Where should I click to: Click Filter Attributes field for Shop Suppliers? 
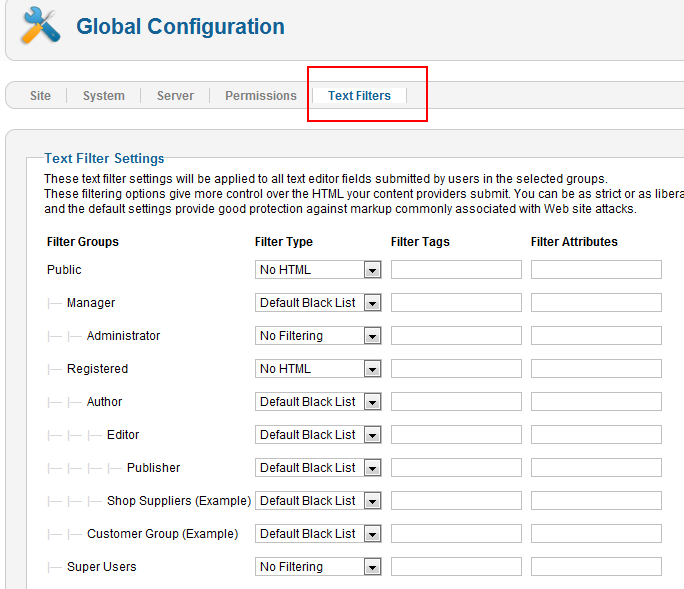pos(596,501)
